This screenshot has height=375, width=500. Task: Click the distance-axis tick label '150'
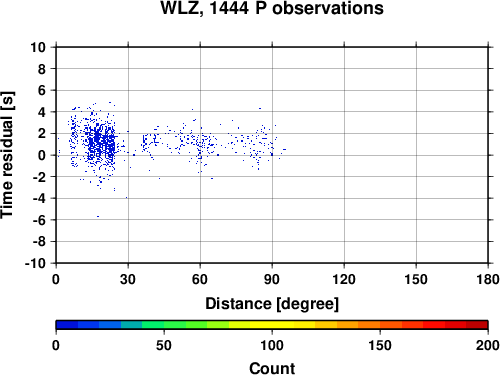(x=416, y=279)
